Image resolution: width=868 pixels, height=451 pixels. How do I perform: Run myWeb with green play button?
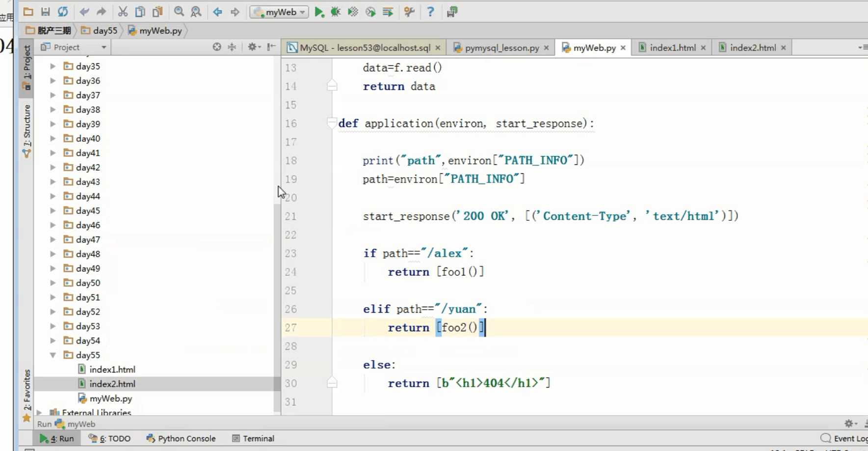(x=319, y=12)
